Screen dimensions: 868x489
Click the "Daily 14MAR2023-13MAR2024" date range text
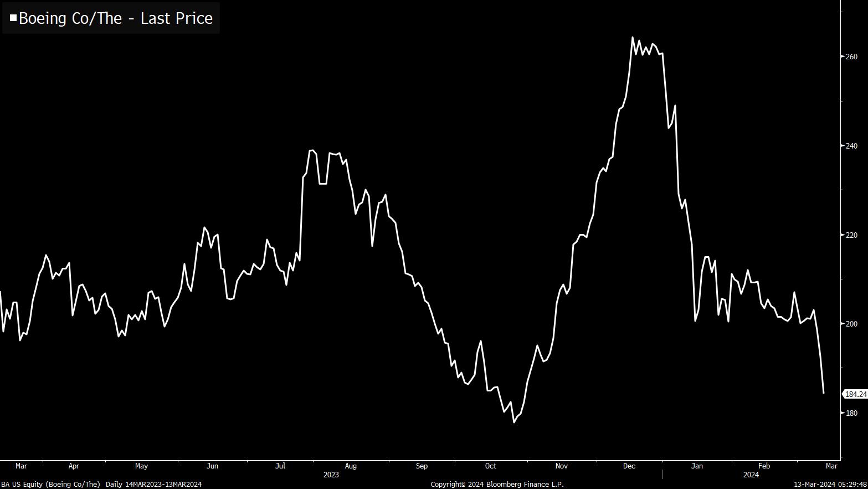pos(154,485)
